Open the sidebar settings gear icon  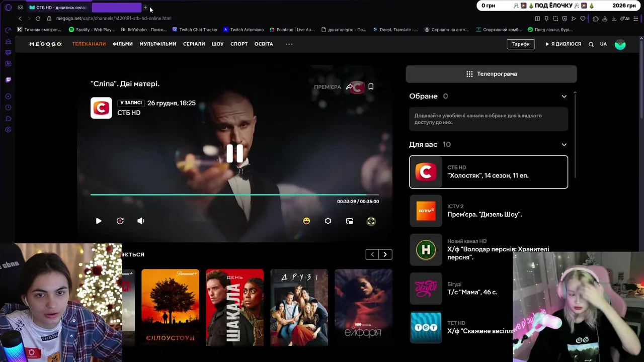tap(8, 130)
